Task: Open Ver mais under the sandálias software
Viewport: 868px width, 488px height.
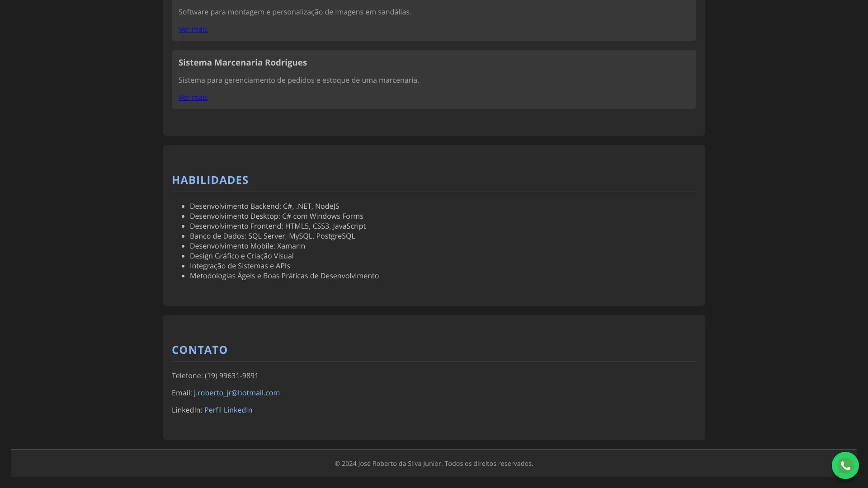Action: pyautogui.click(x=193, y=29)
